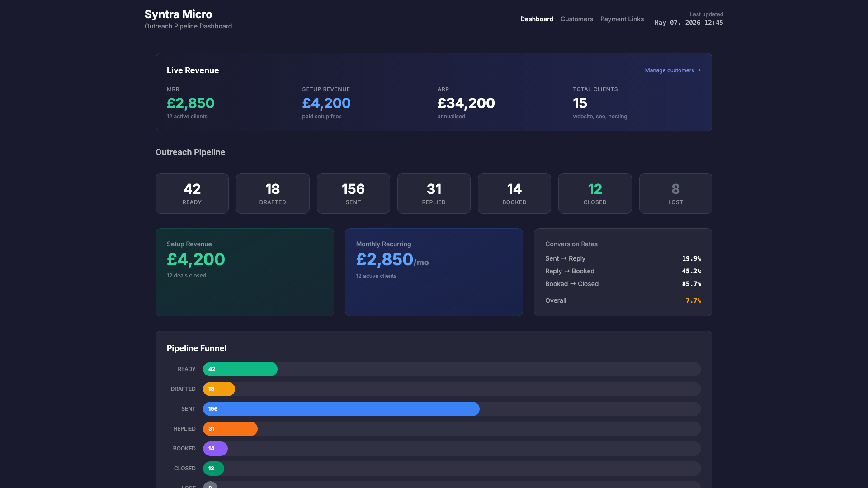
Task: Select the 31 Replied pipeline card
Action: pyautogui.click(x=434, y=193)
